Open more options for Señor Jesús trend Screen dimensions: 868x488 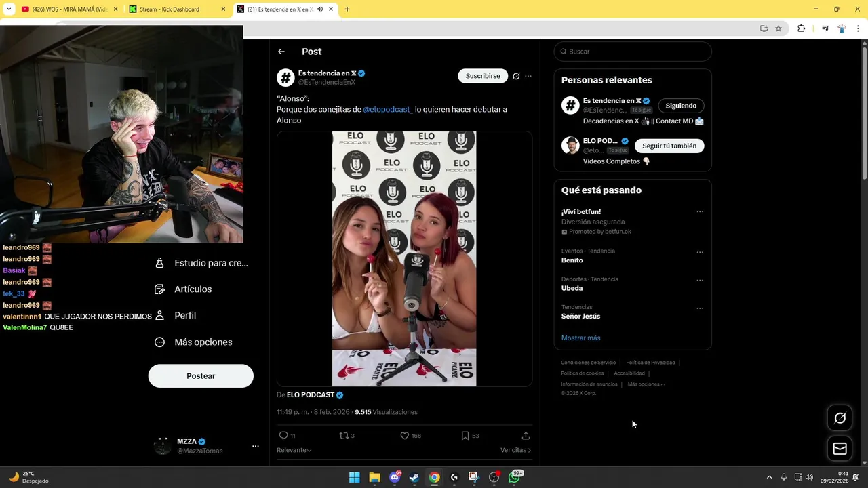(700, 308)
